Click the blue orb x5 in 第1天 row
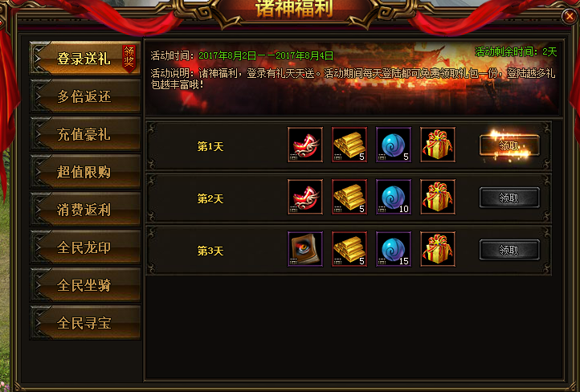Screen dimensions: 580x392 click(x=394, y=145)
